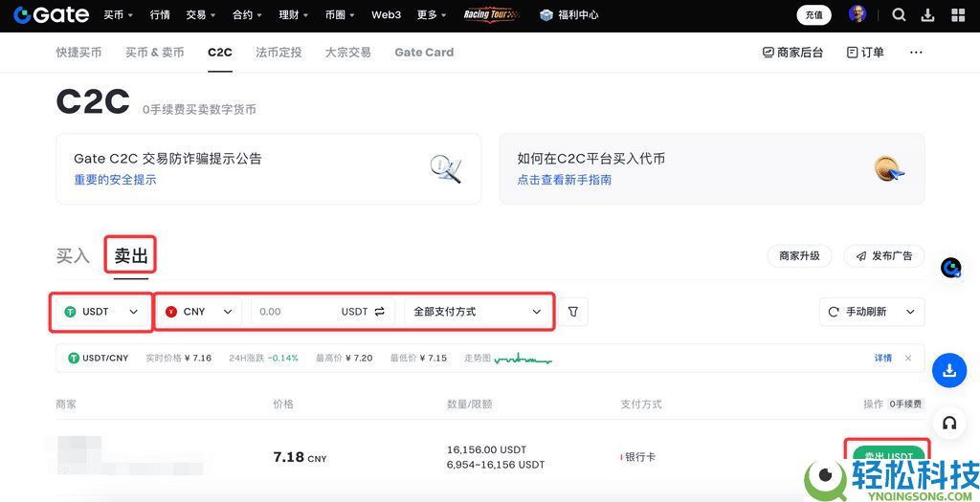Click the -0.14% 24H change value

pyautogui.click(x=282, y=359)
